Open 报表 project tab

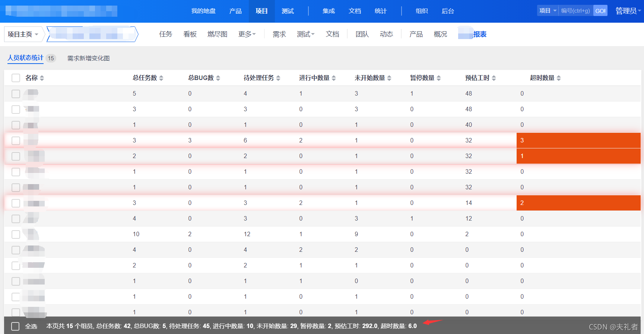coord(480,34)
